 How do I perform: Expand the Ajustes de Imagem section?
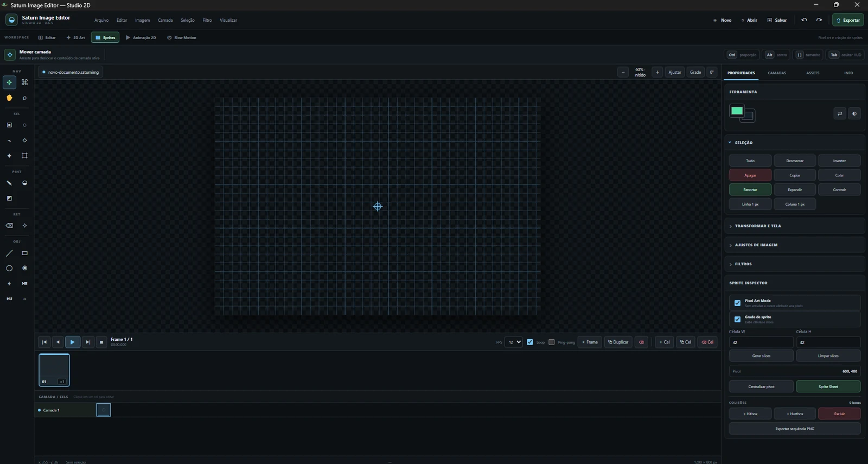pyautogui.click(x=795, y=245)
